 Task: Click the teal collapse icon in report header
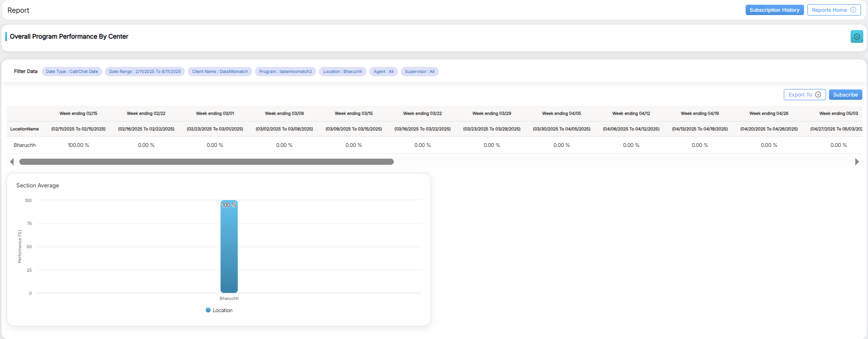[x=856, y=37]
